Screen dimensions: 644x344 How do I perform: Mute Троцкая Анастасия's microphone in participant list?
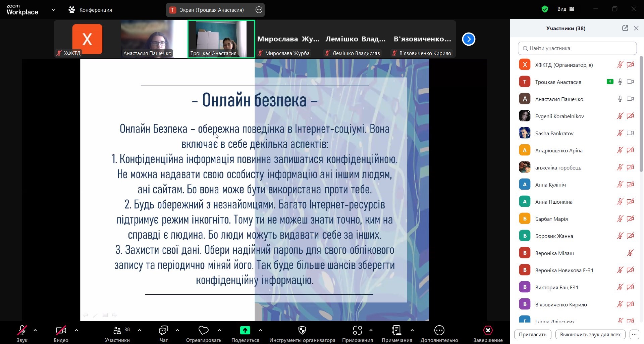(620, 82)
